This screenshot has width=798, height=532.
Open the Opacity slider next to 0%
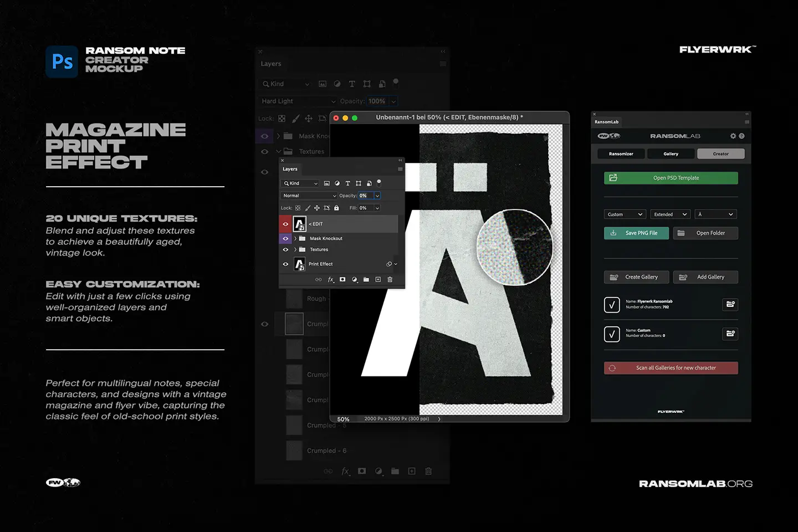(378, 195)
